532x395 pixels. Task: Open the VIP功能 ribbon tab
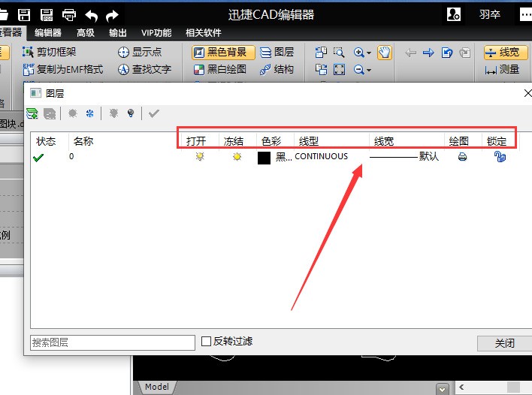[x=156, y=32]
